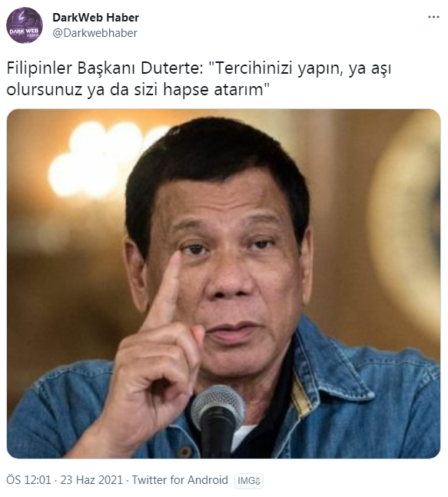Click the 23 Haz 2021 date
Image resolution: width=448 pixels, height=497 pixels.
tap(91, 480)
